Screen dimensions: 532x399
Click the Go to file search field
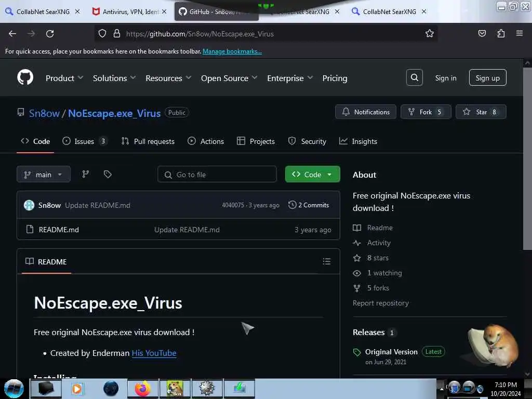point(217,175)
